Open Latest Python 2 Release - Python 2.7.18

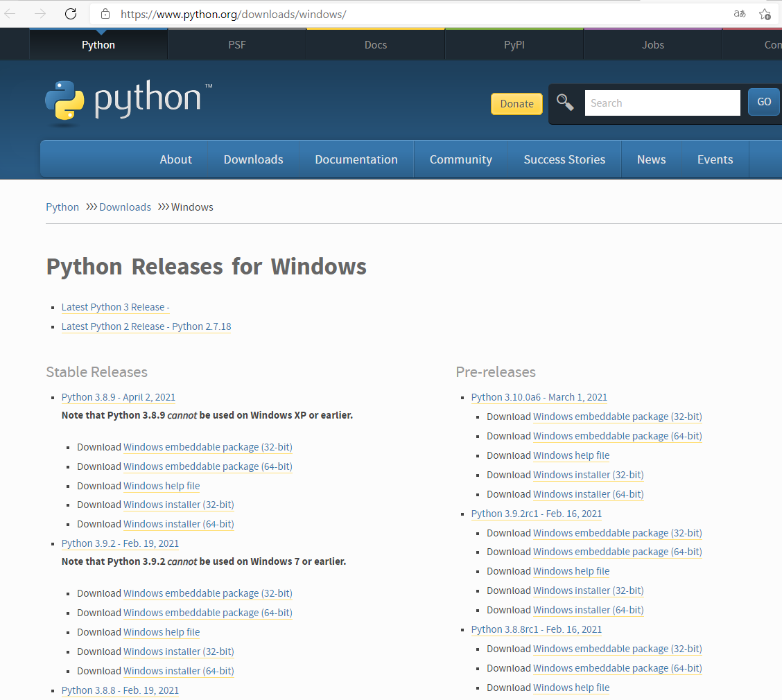coord(146,326)
